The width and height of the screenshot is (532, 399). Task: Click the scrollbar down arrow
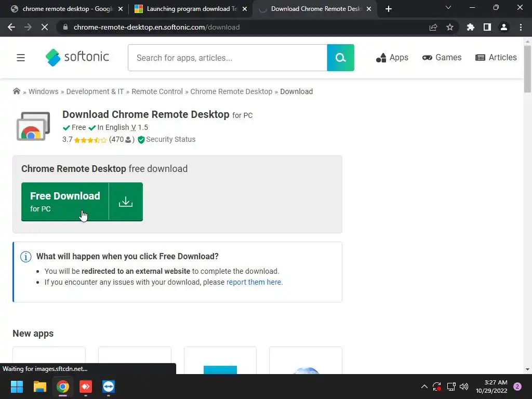click(527, 369)
